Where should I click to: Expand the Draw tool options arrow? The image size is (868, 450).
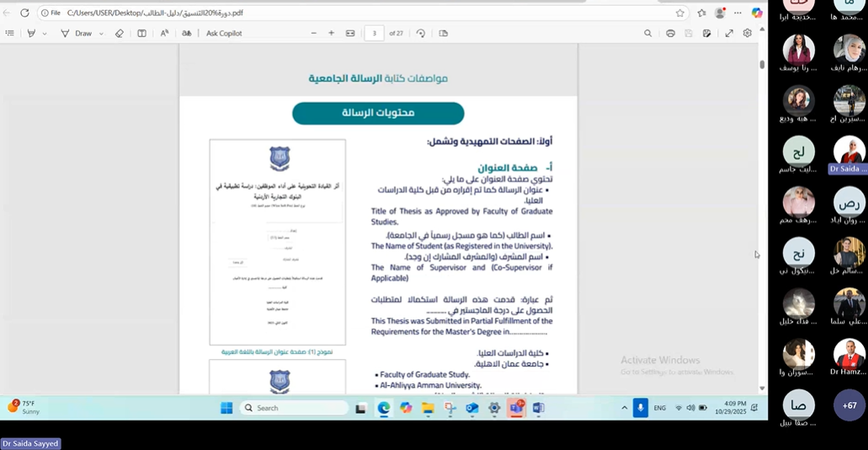click(x=101, y=34)
